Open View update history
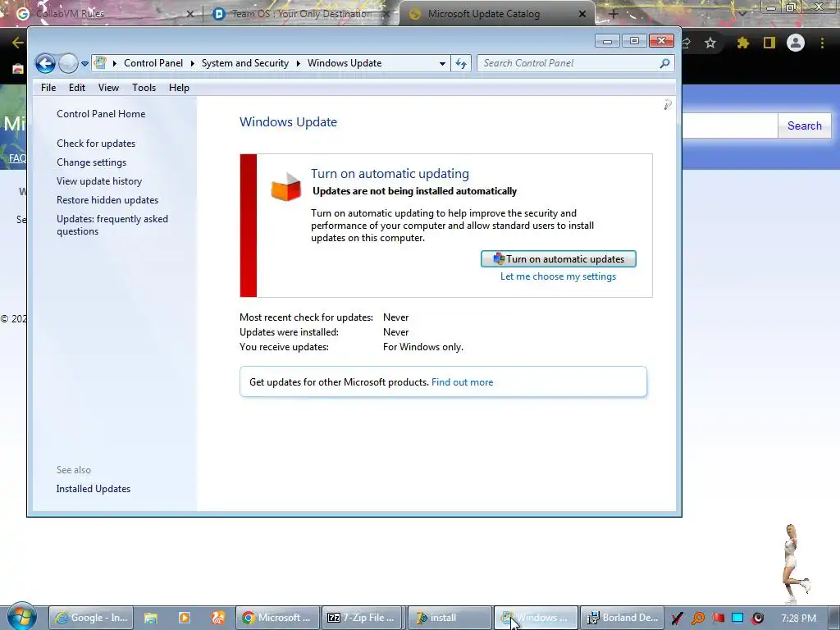This screenshot has width=840, height=630. click(x=99, y=181)
